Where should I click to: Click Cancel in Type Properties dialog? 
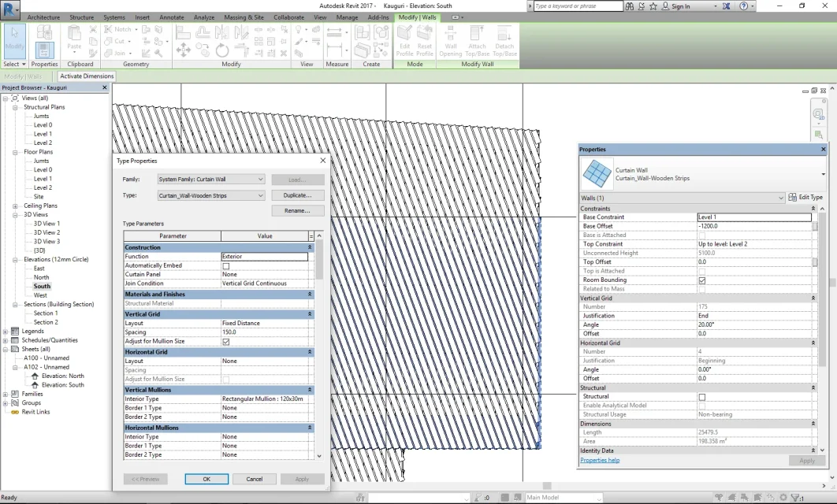(254, 479)
